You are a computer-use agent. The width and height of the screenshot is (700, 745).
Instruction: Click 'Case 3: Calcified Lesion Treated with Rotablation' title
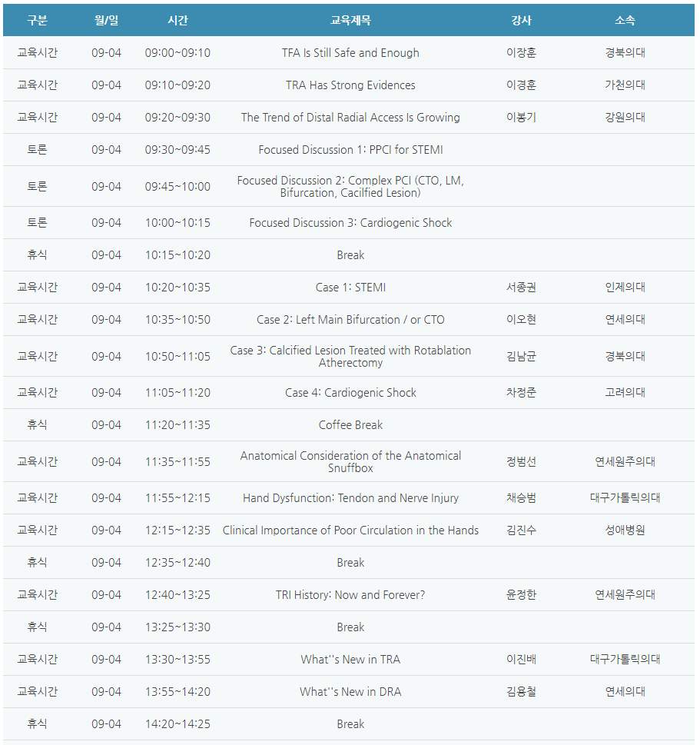pyautogui.click(x=350, y=356)
